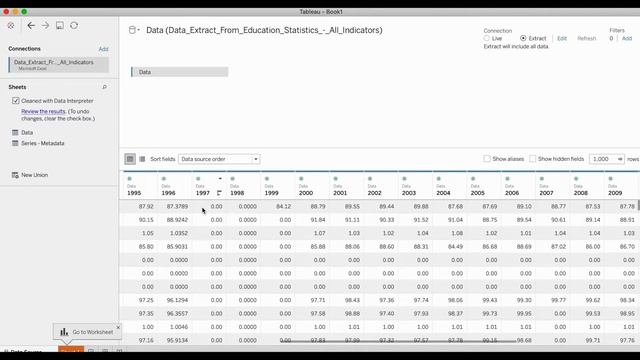This screenshot has height=360, width=640.
Task: Click the Save icon in the toolbar
Action: pos(60,25)
